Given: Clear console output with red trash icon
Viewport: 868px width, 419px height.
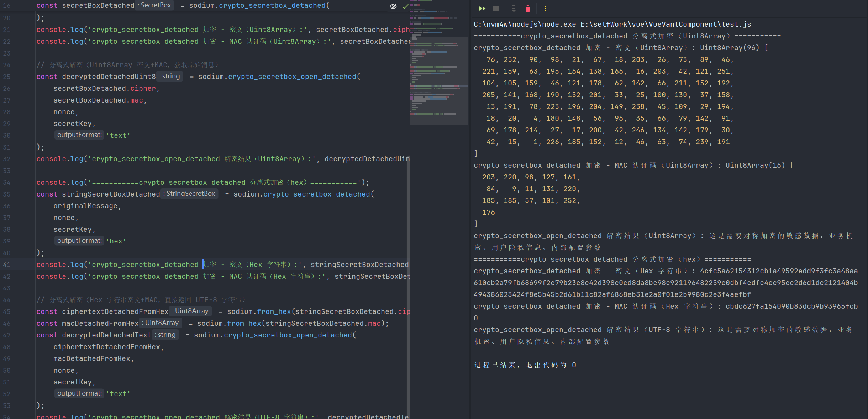Looking at the screenshot, I should click(527, 9).
